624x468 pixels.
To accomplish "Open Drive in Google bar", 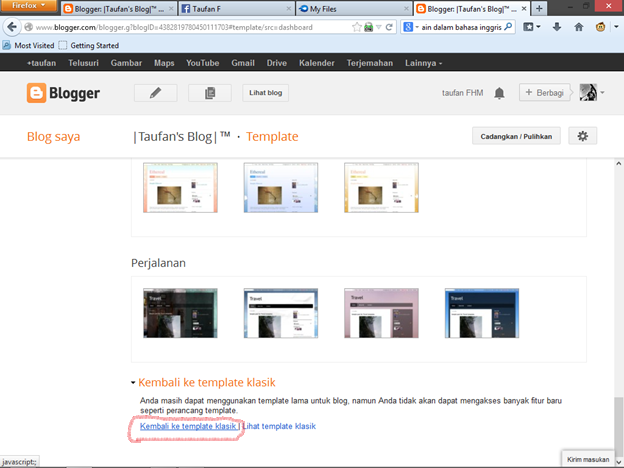I will (277, 63).
